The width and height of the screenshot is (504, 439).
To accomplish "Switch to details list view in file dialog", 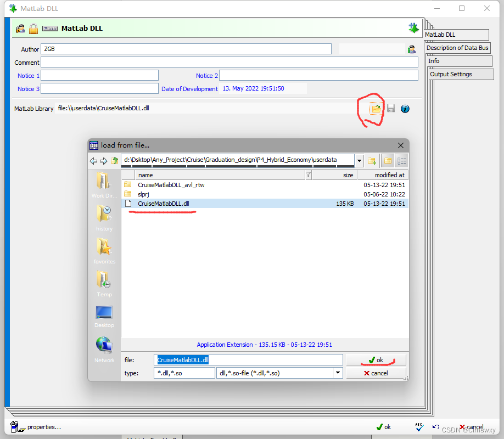I will 401,161.
